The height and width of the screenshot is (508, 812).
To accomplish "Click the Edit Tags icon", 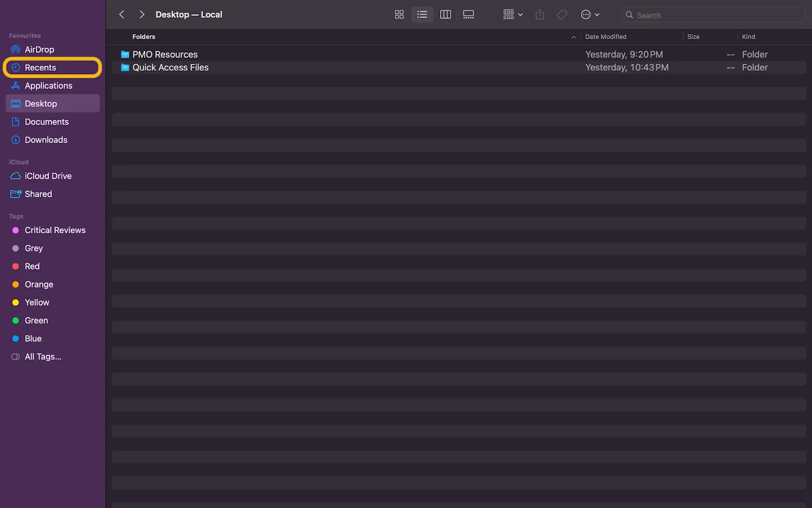I will (562, 15).
